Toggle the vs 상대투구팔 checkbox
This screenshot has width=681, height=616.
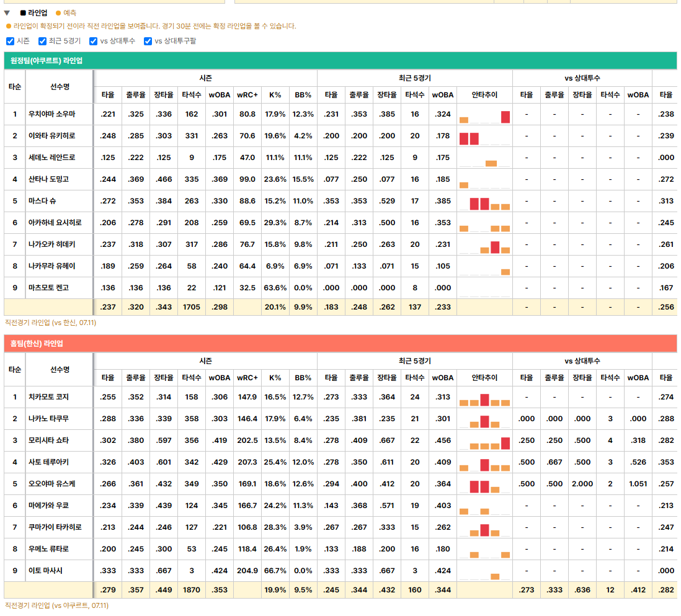coord(148,42)
